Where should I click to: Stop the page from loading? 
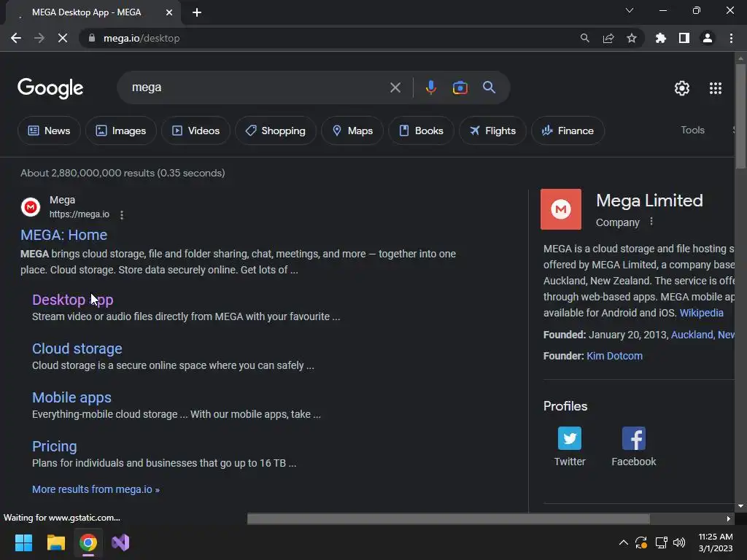[x=63, y=38]
